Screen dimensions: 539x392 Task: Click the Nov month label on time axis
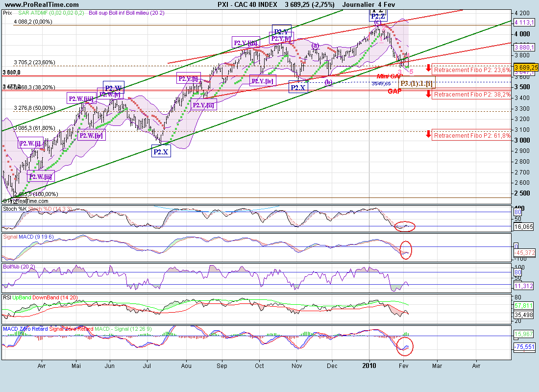[x=296, y=366]
